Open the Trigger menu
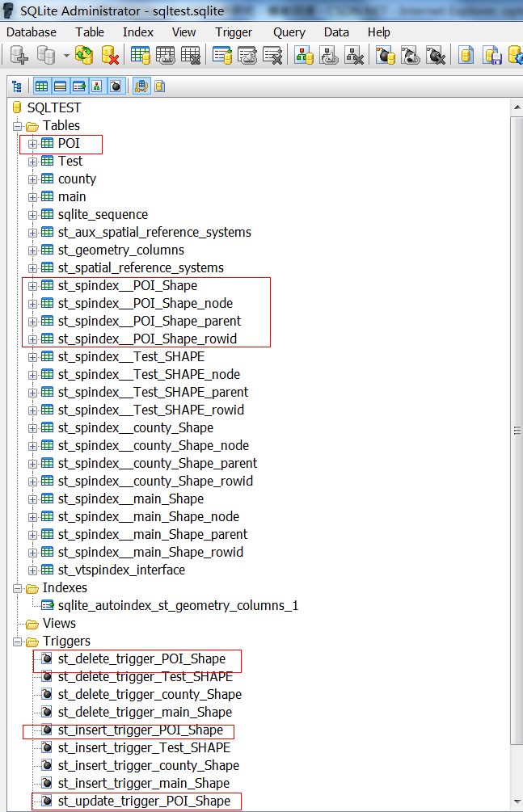 234,32
